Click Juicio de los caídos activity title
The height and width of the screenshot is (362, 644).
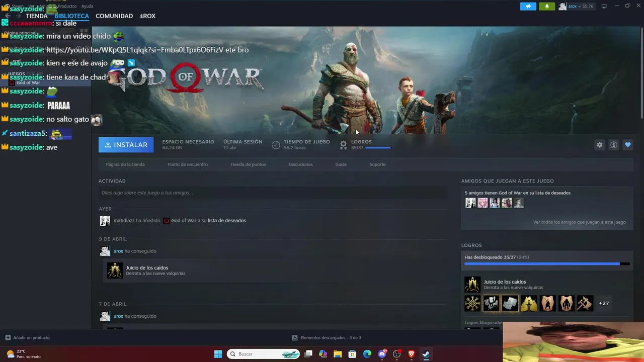(x=147, y=268)
